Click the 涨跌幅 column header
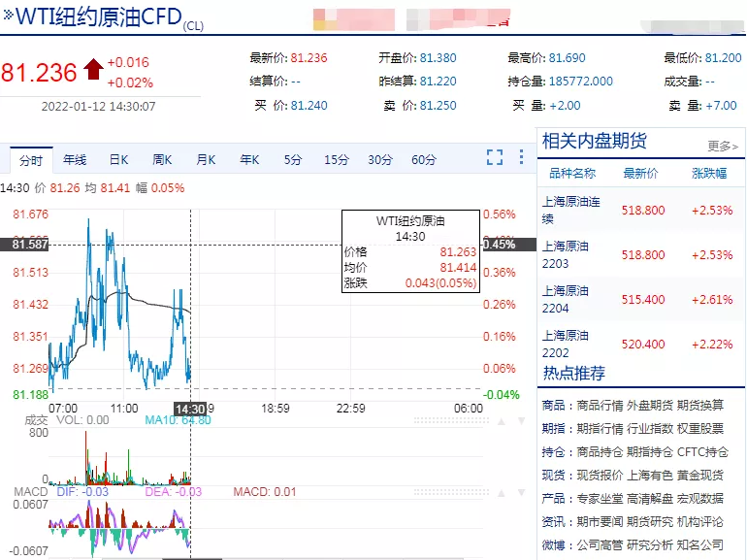This screenshot has height=560, width=747. (x=709, y=174)
